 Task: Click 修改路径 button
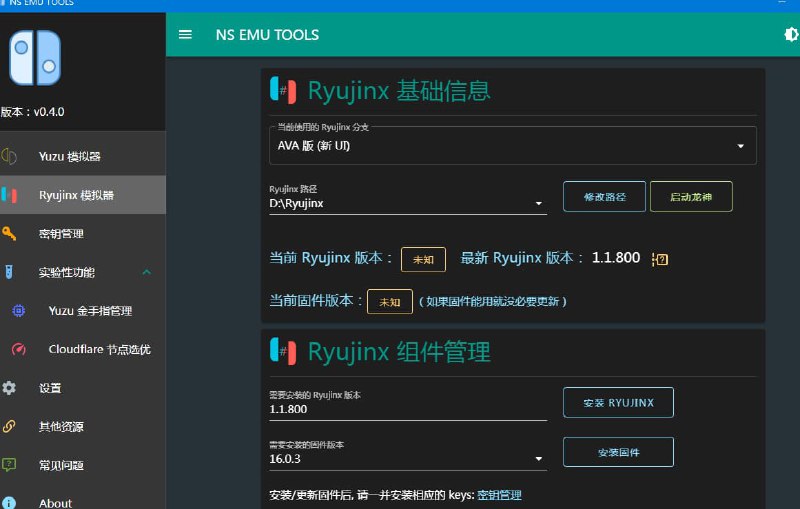(604, 196)
